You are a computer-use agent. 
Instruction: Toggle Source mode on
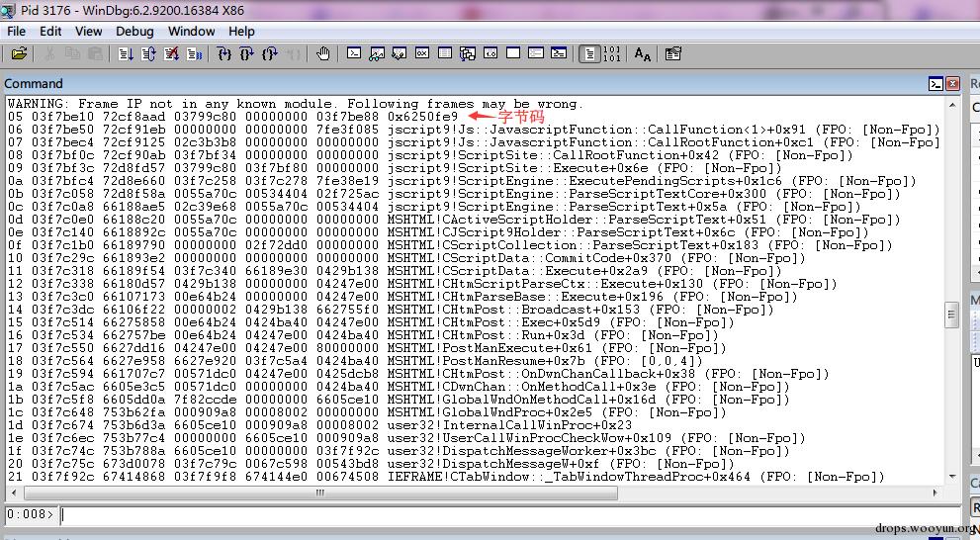[588, 54]
